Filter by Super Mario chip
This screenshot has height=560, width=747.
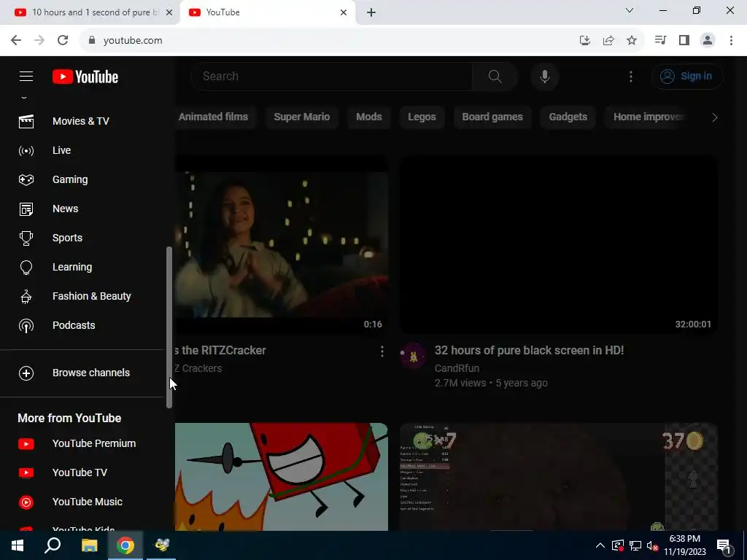click(x=301, y=117)
